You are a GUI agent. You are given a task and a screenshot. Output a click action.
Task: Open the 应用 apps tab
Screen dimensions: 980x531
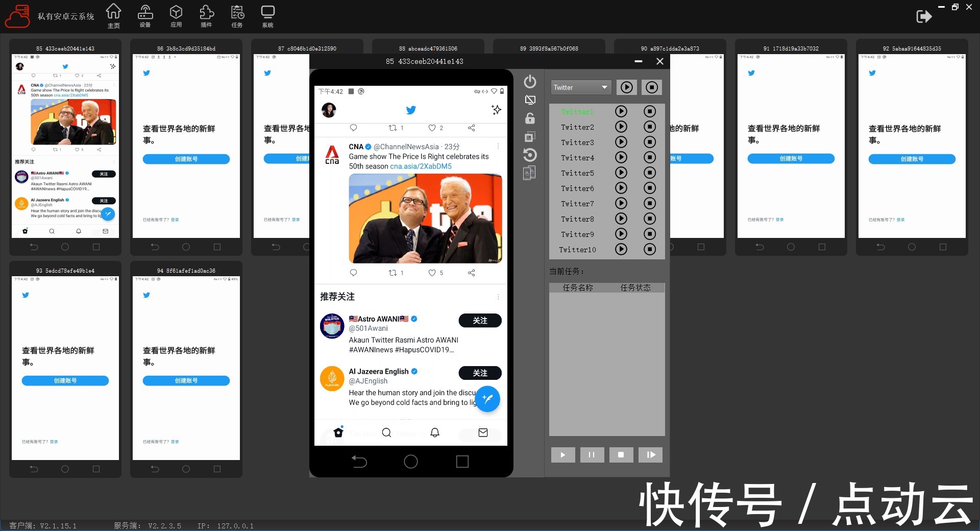click(x=176, y=16)
